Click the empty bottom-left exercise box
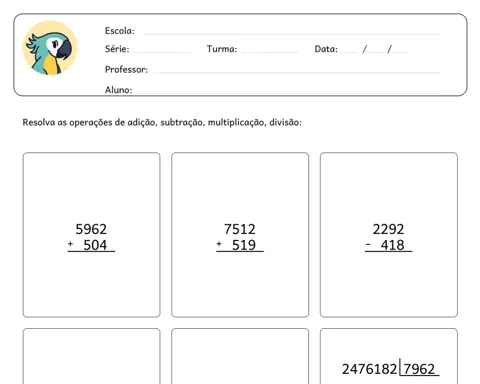This screenshot has width=480, height=384. click(x=91, y=356)
